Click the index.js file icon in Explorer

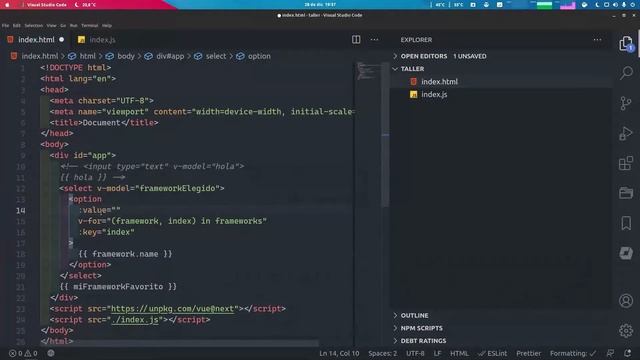(413, 94)
